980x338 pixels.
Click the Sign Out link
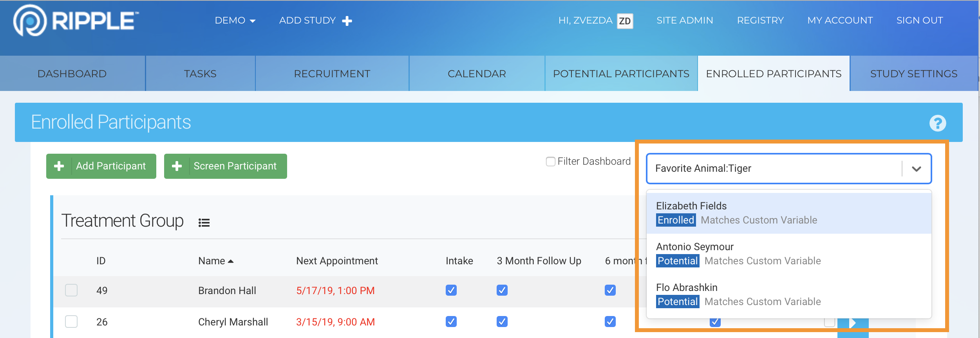coord(919,20)
